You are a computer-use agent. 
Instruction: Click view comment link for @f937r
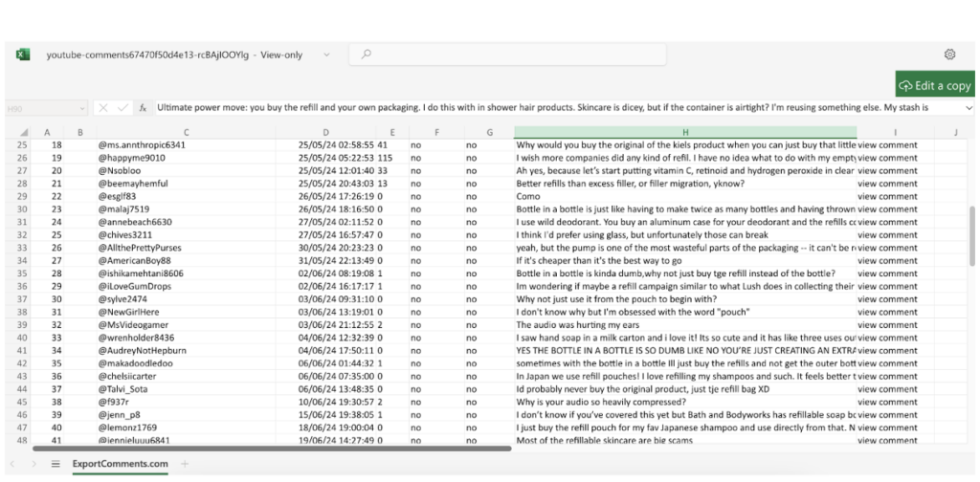click(x=887, y=402)
